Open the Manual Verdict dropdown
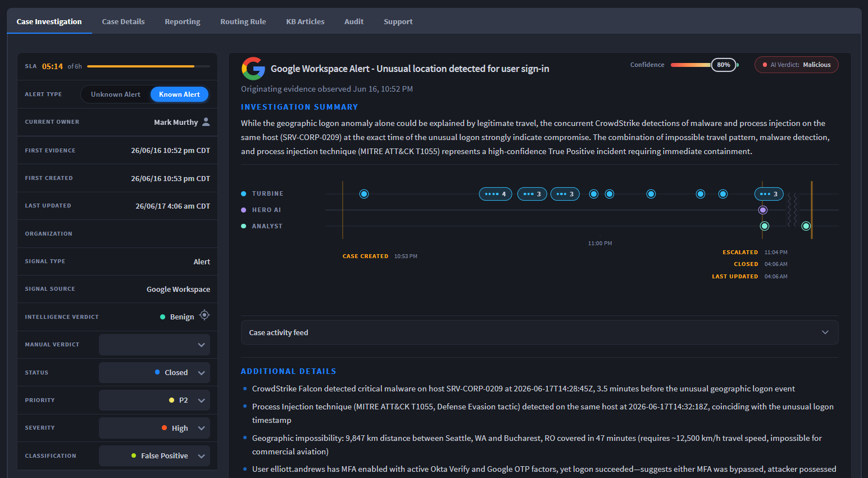The image size is (868, 478). point(154,345)
